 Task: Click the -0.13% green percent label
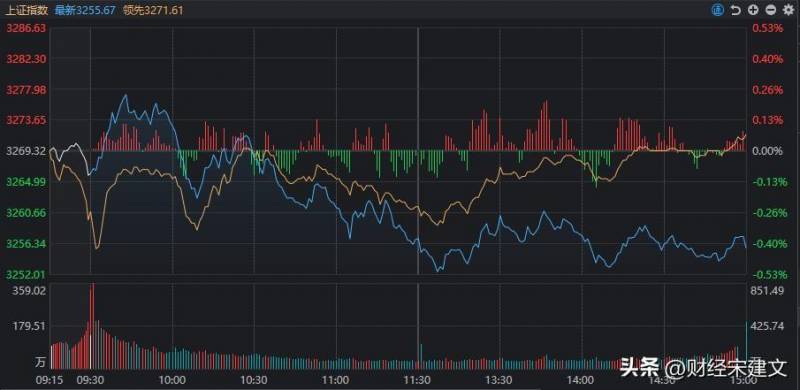(770, 182)
